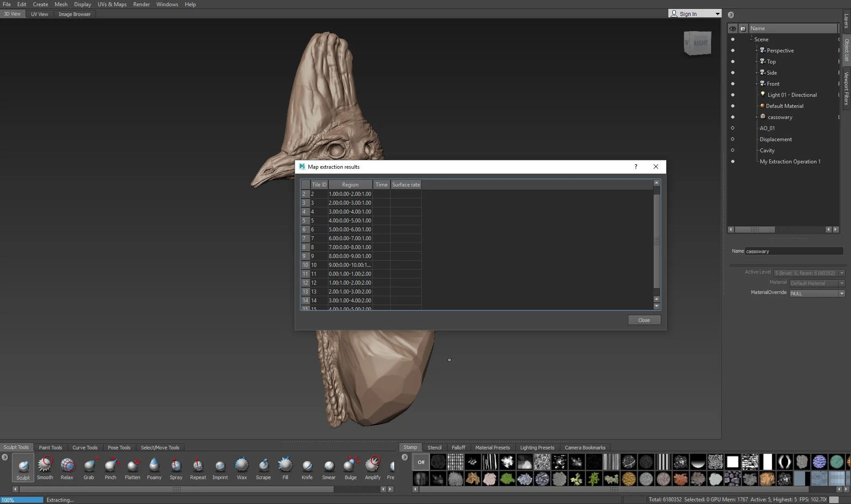
Task: Select the Pinch sculpt tool
Action: [x=111, y=468]
